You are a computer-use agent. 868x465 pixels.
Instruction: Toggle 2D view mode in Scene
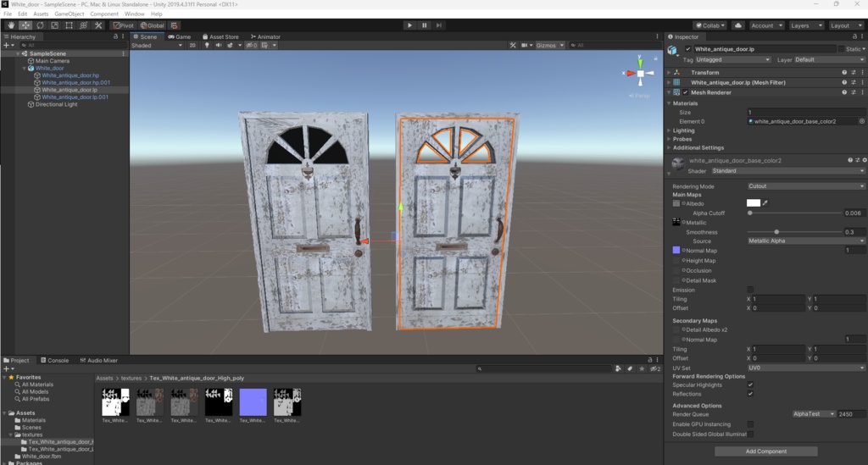pyautogui.click(x=192, y=46)
